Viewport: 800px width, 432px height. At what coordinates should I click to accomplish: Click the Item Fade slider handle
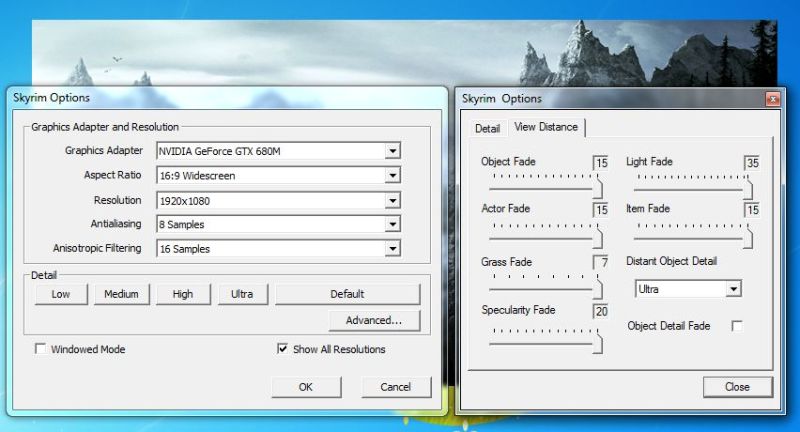click(x=748, y=237)
